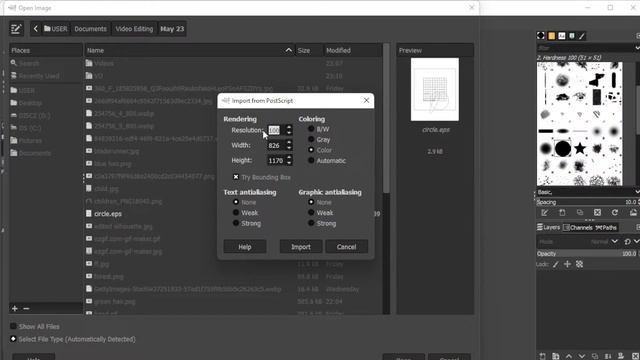Open the Fonts tab icon in dock

[x=562, y=36]
